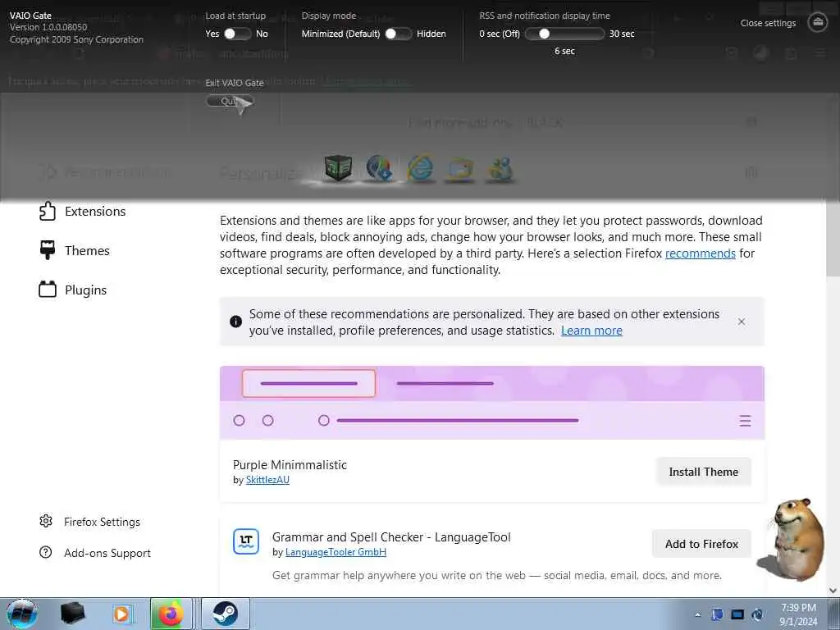Add LanguageTool to Firefox

pos(702,544)
